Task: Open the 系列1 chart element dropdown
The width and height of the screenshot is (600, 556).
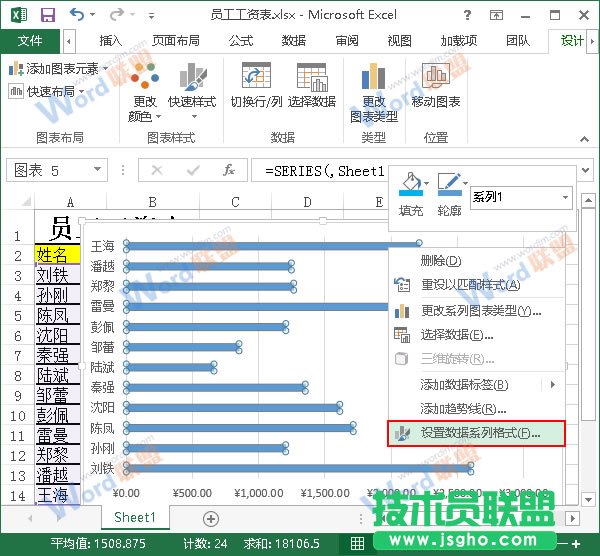Action: [566, 197]
